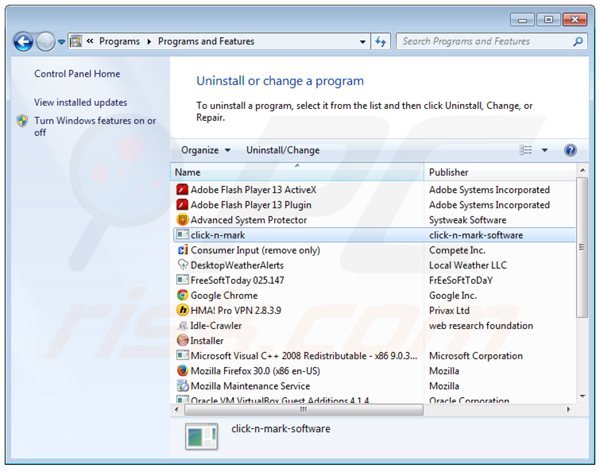The image size is (600, 472).
Task: Click Uninstall/Change toolbar button
Action: (283, 150)
